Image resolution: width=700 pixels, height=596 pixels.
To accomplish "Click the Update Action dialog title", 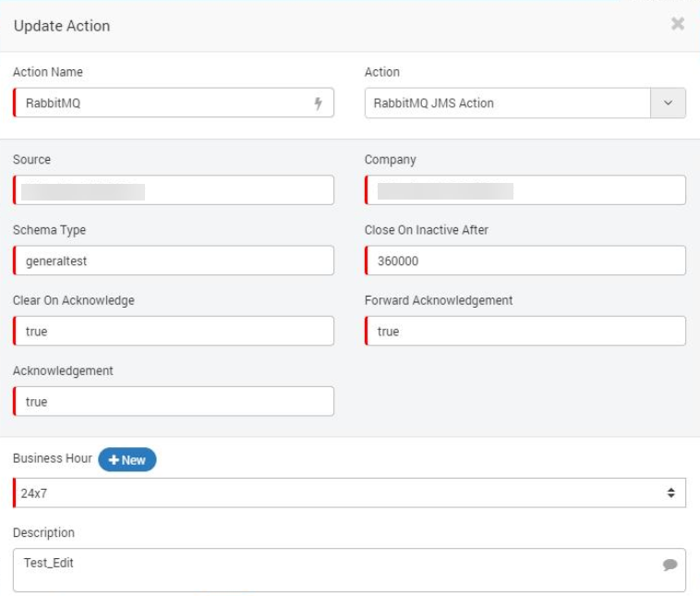I will click(x=62, y=26).
